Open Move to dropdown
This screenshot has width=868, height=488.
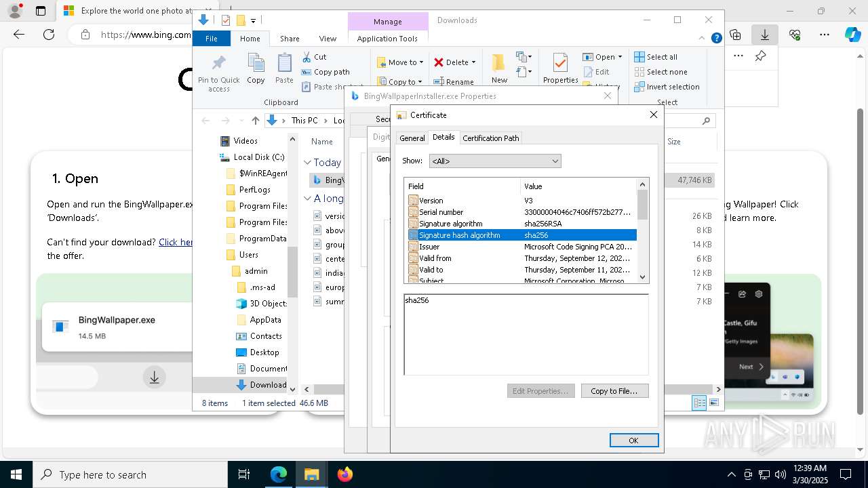pos(400,62)
